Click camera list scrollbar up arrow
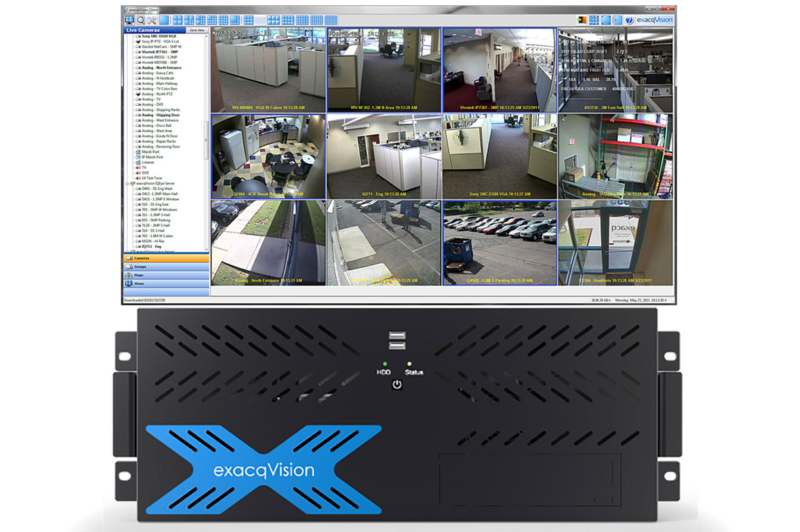This screenshot has width=800, height=532. click(206, 37)
